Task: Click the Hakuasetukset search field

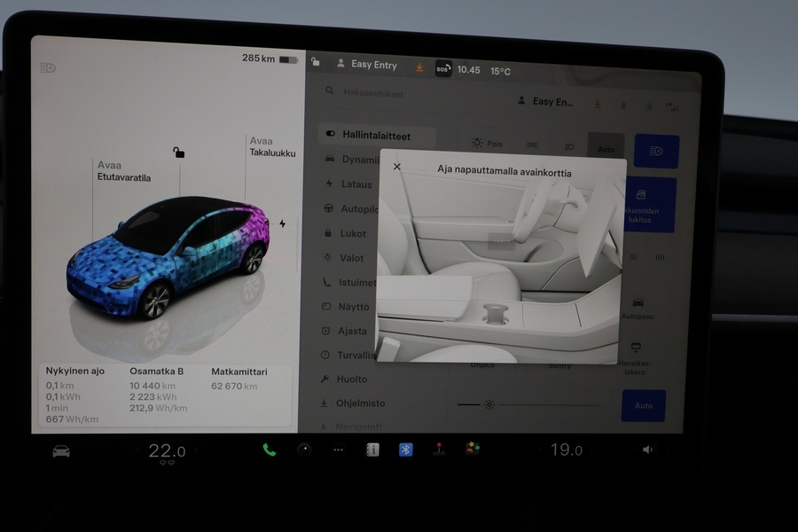Action: click(x=372, y=92)
